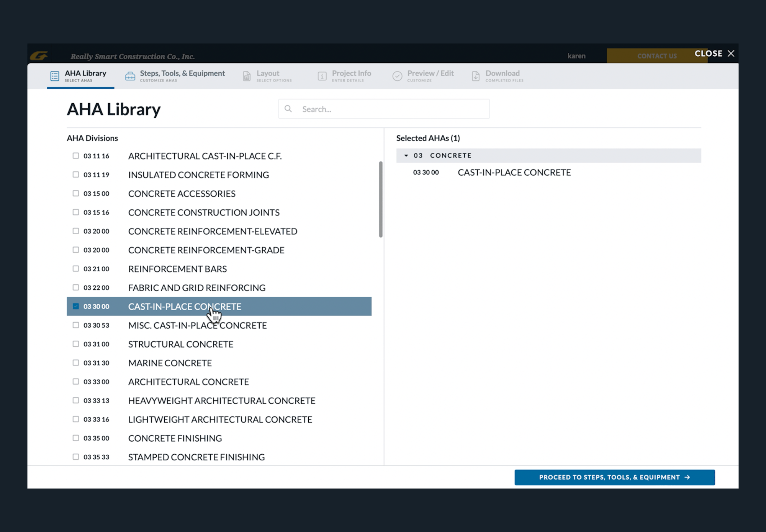Viewport: 766px width, 532px height.
Task: Click Concrete Reinforcement-Elevated row text
Action: (213, 231)
